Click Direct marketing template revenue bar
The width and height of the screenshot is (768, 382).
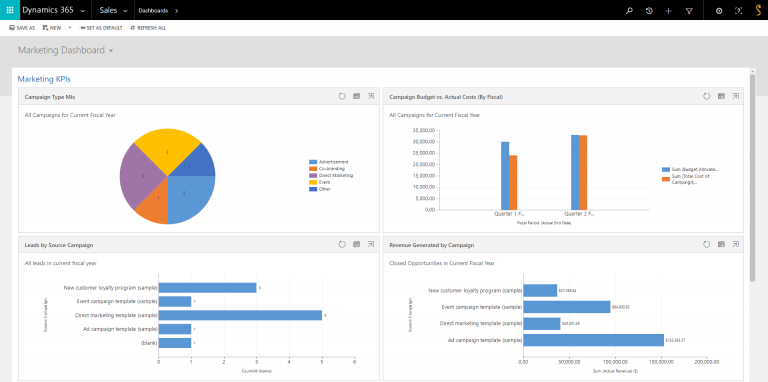[542, 324]
